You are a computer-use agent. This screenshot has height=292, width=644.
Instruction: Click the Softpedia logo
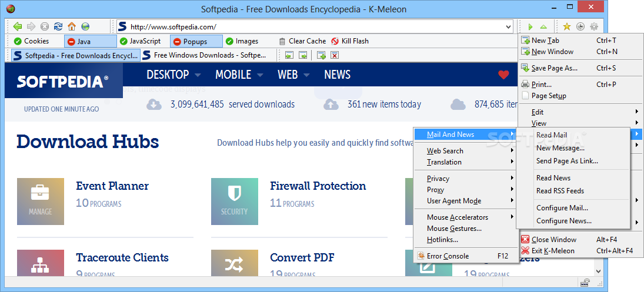coord(63,81)
